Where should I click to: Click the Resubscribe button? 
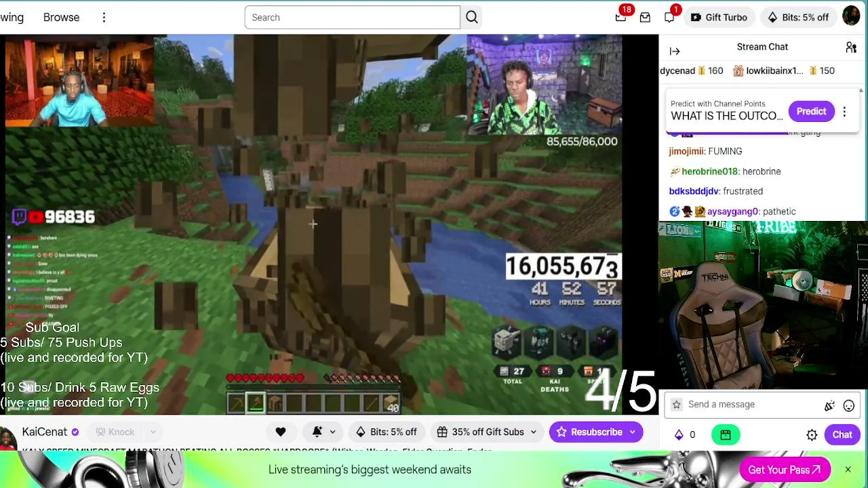(x=590, y=432)
